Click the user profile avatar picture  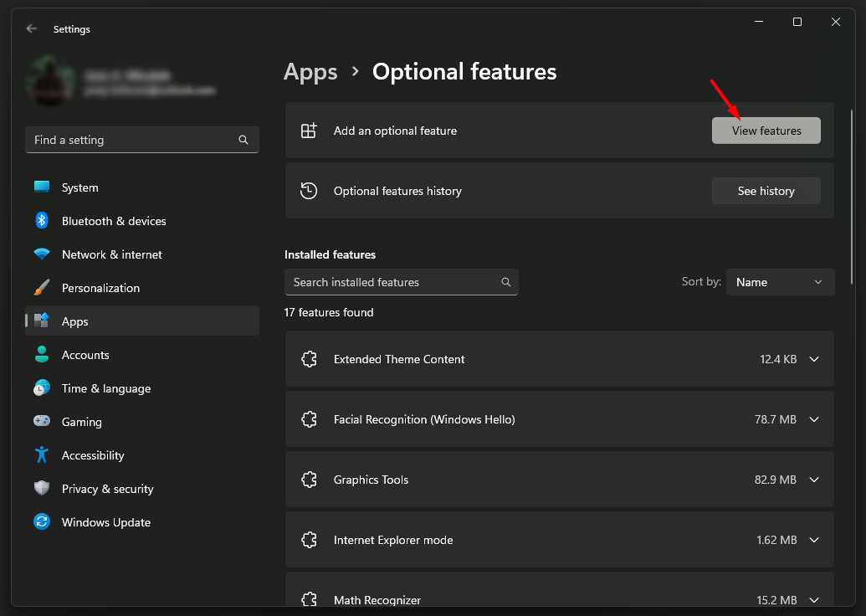[50, 81]
